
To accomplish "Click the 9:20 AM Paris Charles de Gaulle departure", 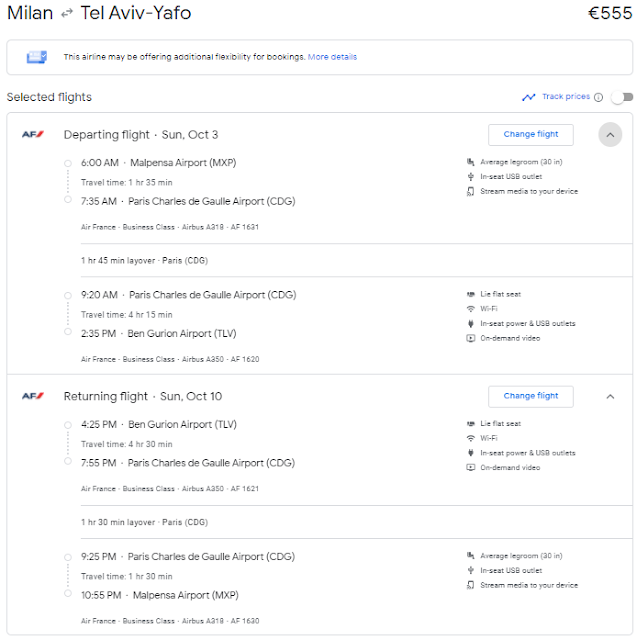I will coord(189,295).
